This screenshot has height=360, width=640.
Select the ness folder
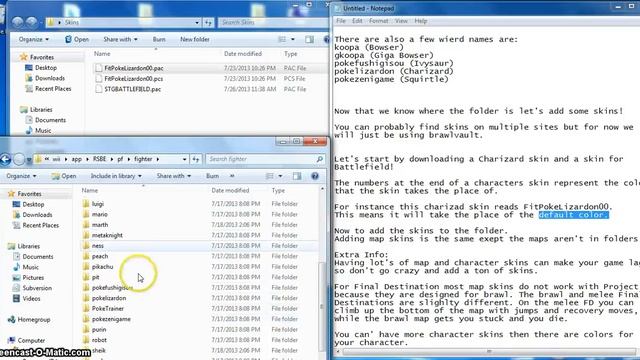(98, 246)
